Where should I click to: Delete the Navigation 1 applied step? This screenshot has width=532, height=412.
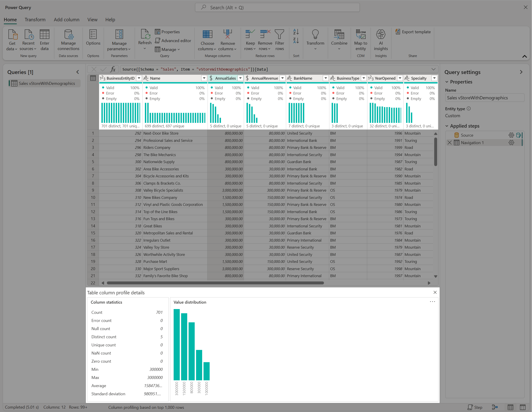(x=450, y=143)
